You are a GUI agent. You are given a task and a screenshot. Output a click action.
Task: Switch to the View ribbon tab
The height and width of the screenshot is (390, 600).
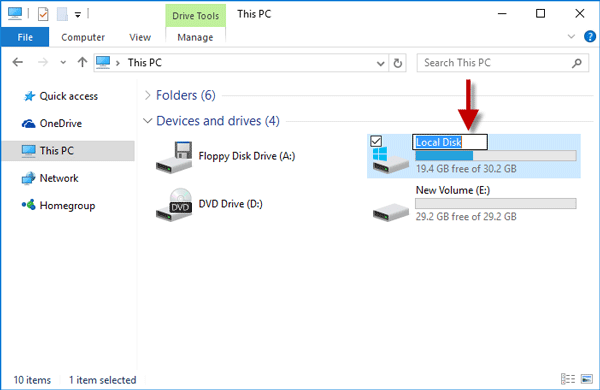(x=140, y=37)
